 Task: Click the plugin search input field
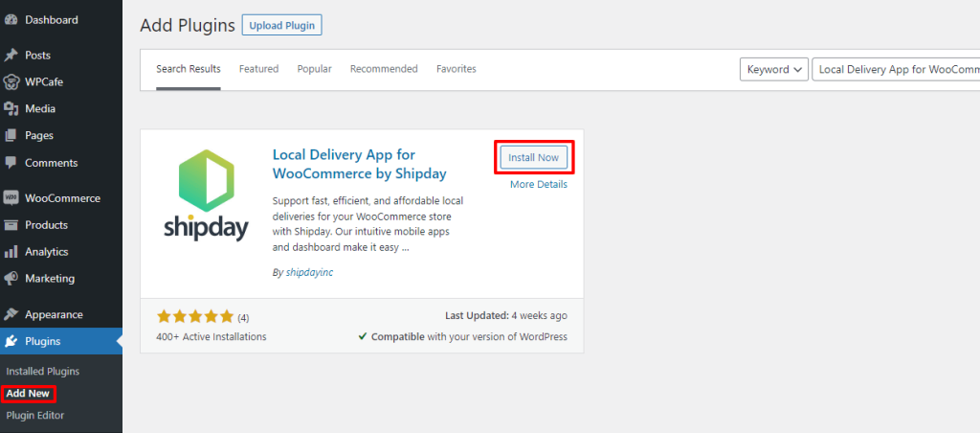[896, 70]
